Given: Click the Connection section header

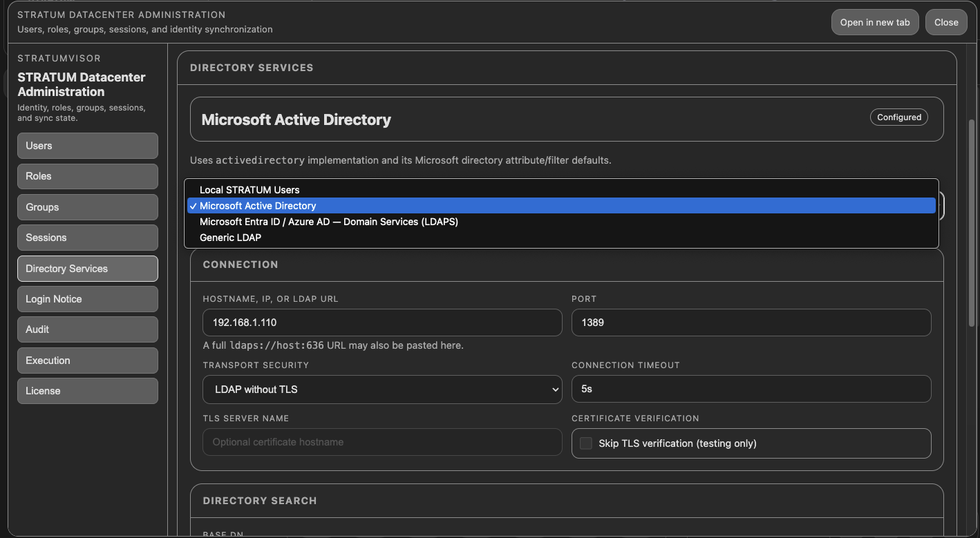Looking at the screenshot, I should click(x=241, y=265).
